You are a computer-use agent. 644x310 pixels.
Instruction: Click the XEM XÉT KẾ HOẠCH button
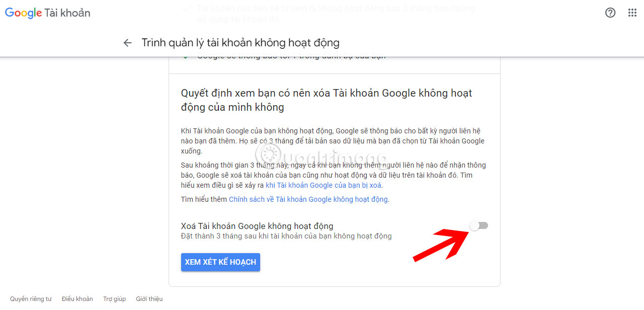(x=220, y=262)
